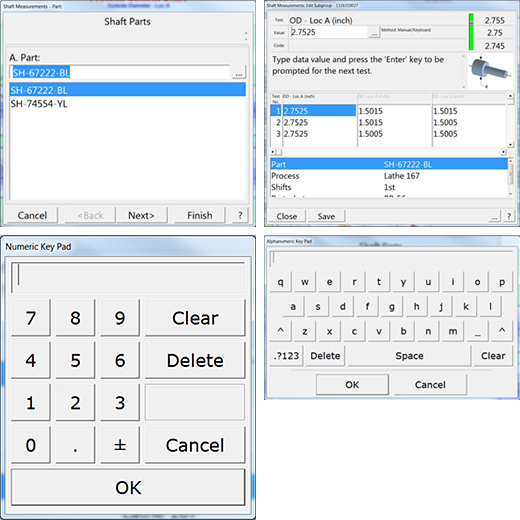
Task: Click the help question mark beside Save
Action: pyautogui.click(x=509, y=216)
